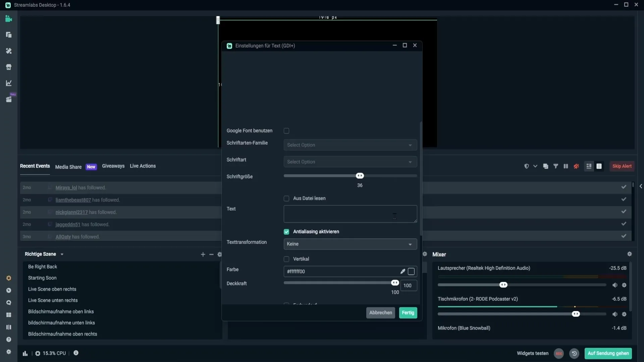Click Schriftgröße slider handle
Viewport: 644px width, 362px height.
tap(360, 176)
